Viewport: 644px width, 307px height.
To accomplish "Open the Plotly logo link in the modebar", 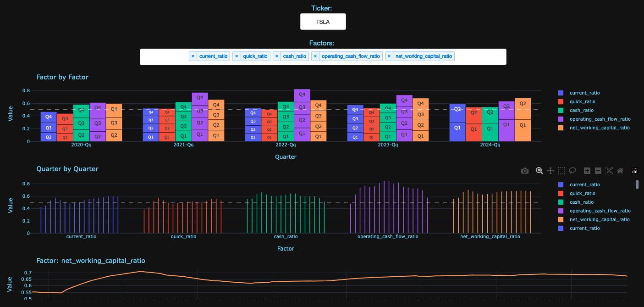I will click(x=635, y=171).
